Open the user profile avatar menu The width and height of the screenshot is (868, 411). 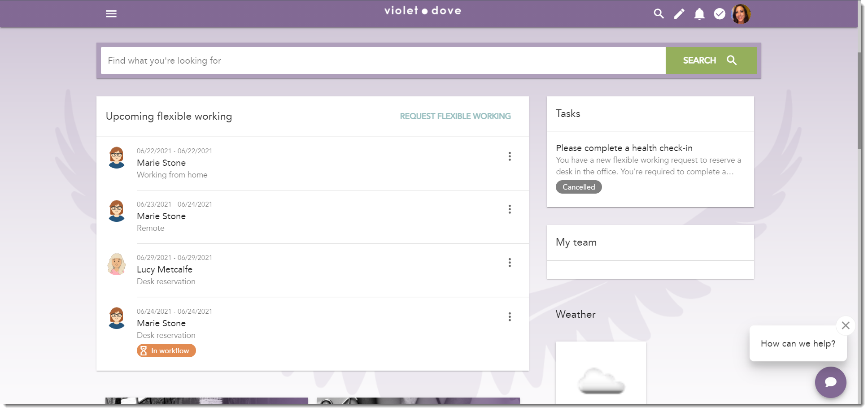(x=741, y=14)
